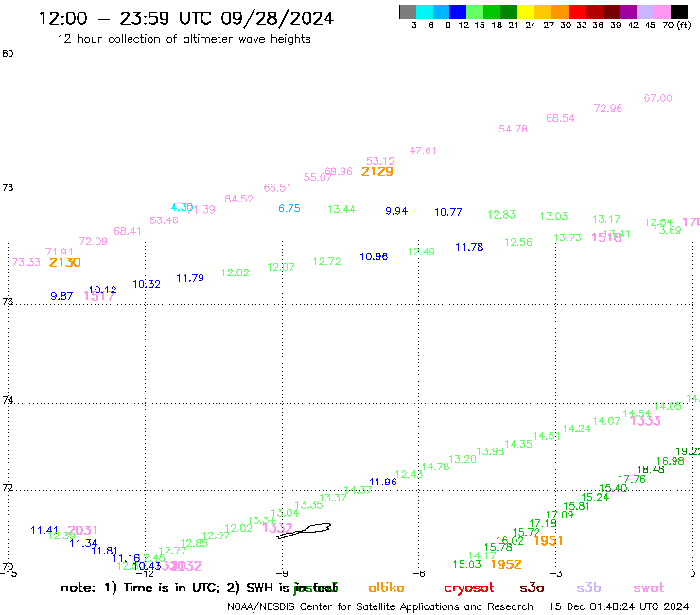The width and height of the screenshot is (700, 615).
Task: Click the dark blue 12 ft legend swatch
Action: [458, 11]
